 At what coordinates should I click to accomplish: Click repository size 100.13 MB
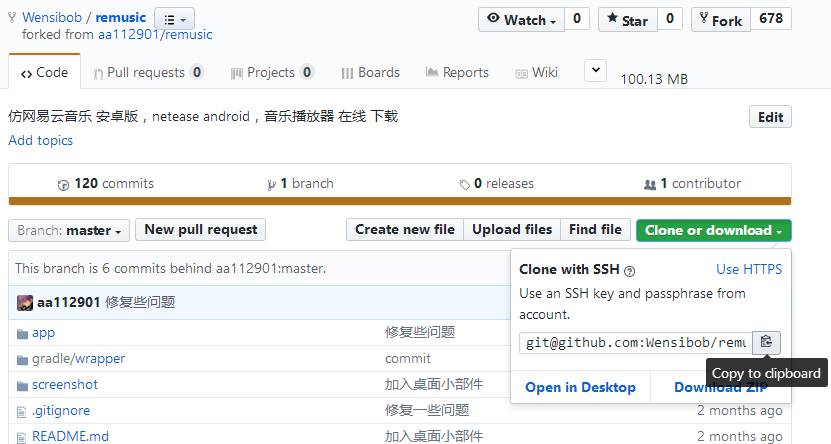pyautogui.click(x=654, y=79)
